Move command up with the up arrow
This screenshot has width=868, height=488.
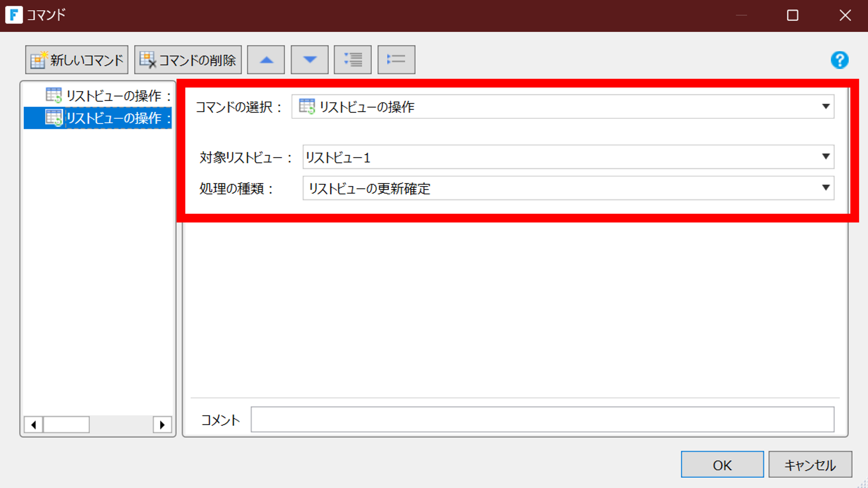click(266, 60)
